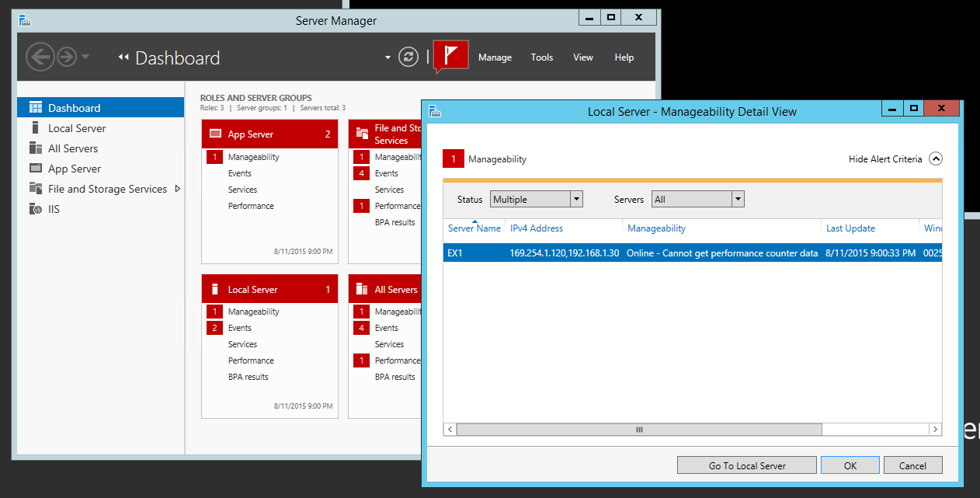The height and width of the screenshot is (498, 980).
Task: Open the Status dropdown showing Multiple
Action: 536,199
